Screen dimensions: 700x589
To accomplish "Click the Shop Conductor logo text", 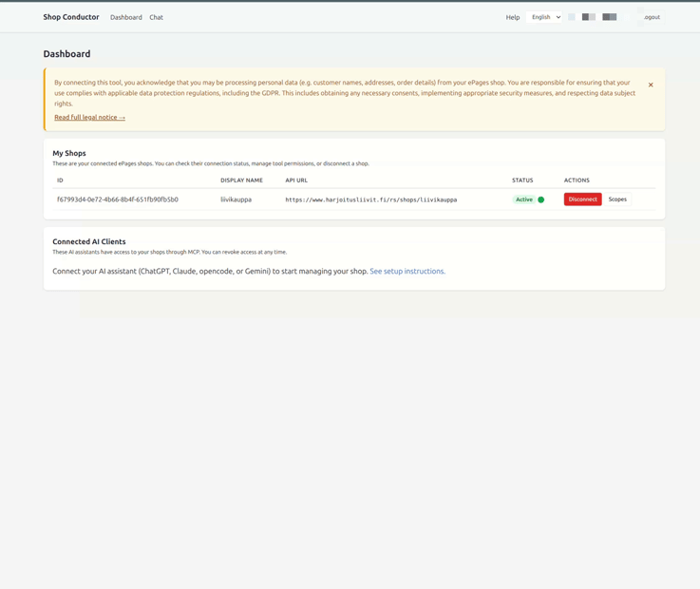I will click(71, 17).
